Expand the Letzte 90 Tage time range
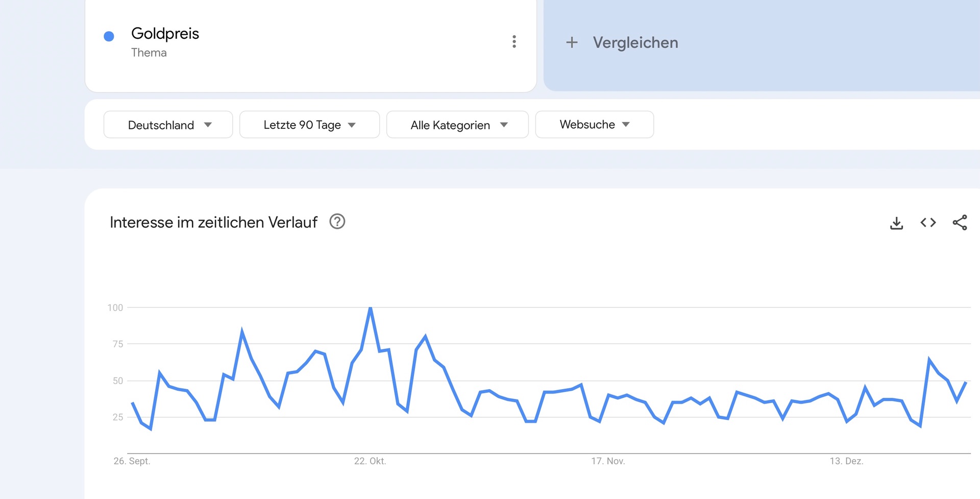The image size is (980, 499). click(309, 125)
